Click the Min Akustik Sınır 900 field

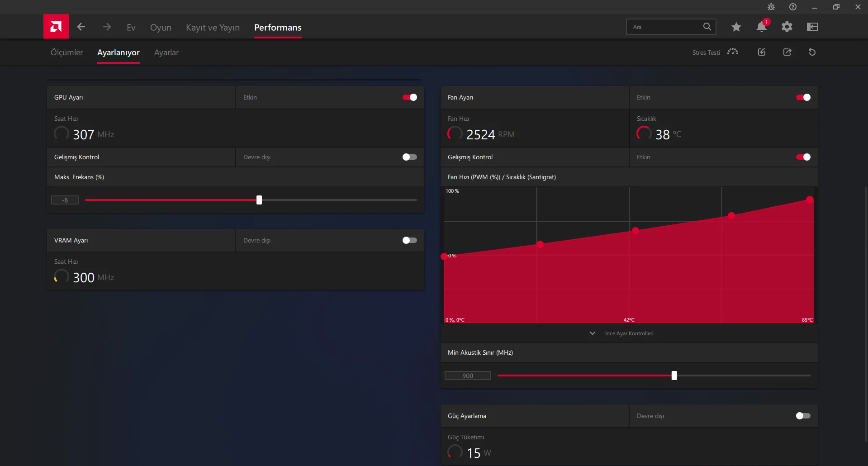tap(468, 376)
